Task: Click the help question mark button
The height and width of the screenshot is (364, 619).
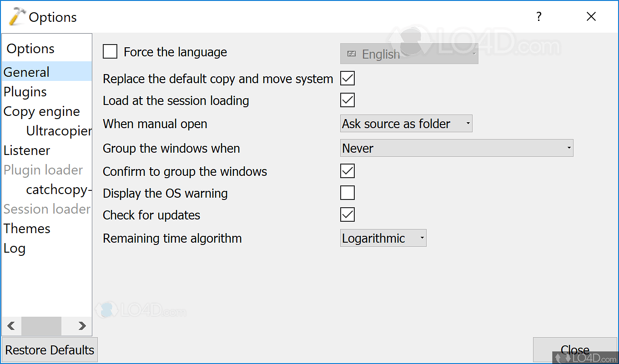Action: [x=539, y=17]
